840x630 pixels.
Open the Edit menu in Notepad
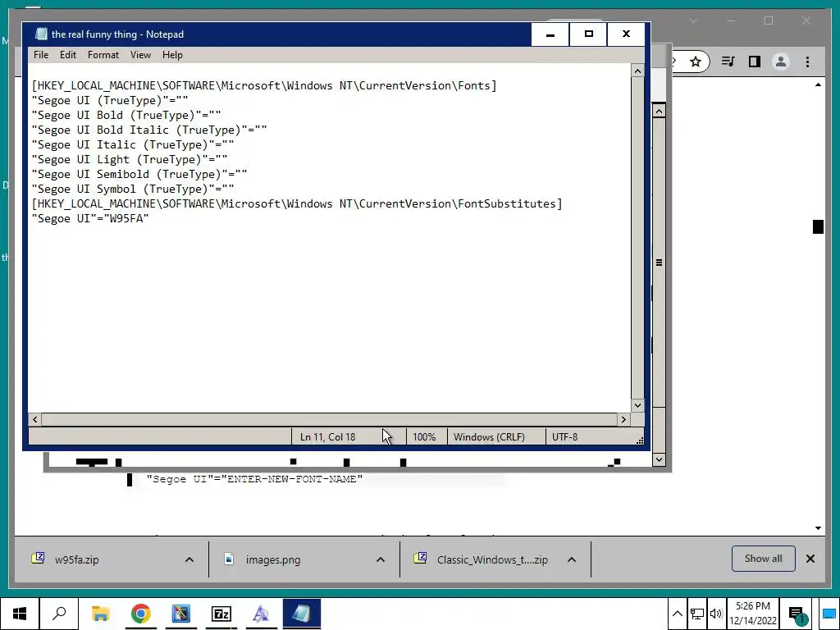point(67,55)
